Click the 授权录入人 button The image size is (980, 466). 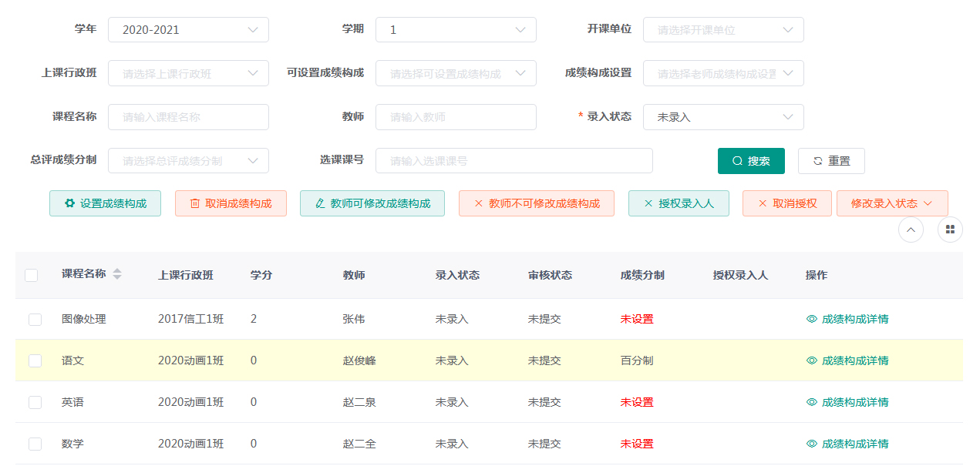678,203
